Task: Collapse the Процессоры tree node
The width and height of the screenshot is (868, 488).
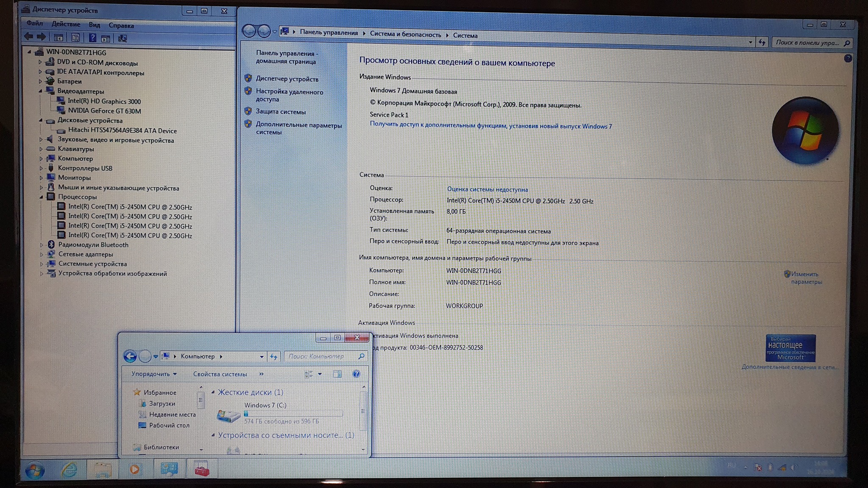Action: [41, 197]
